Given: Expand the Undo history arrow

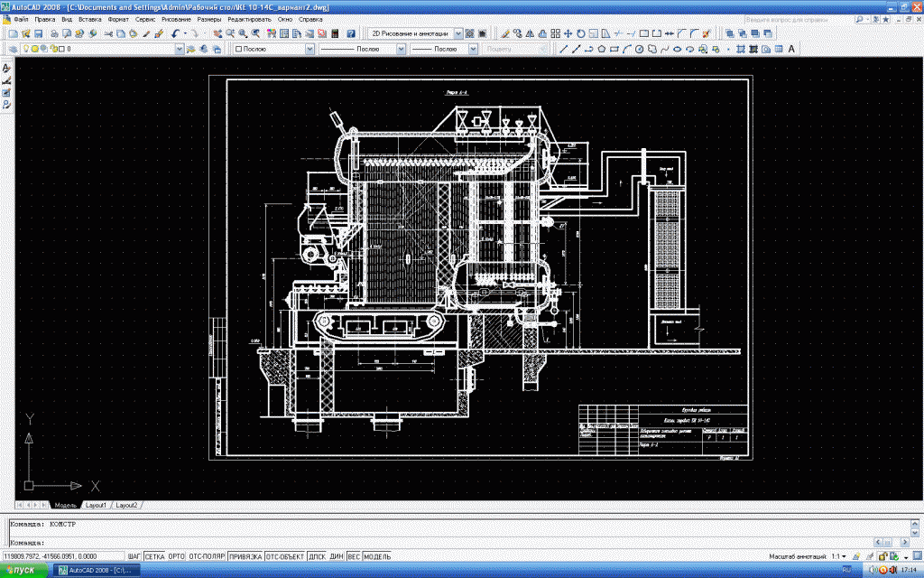Looking at the screenshot, I should (x=185, y=33).
